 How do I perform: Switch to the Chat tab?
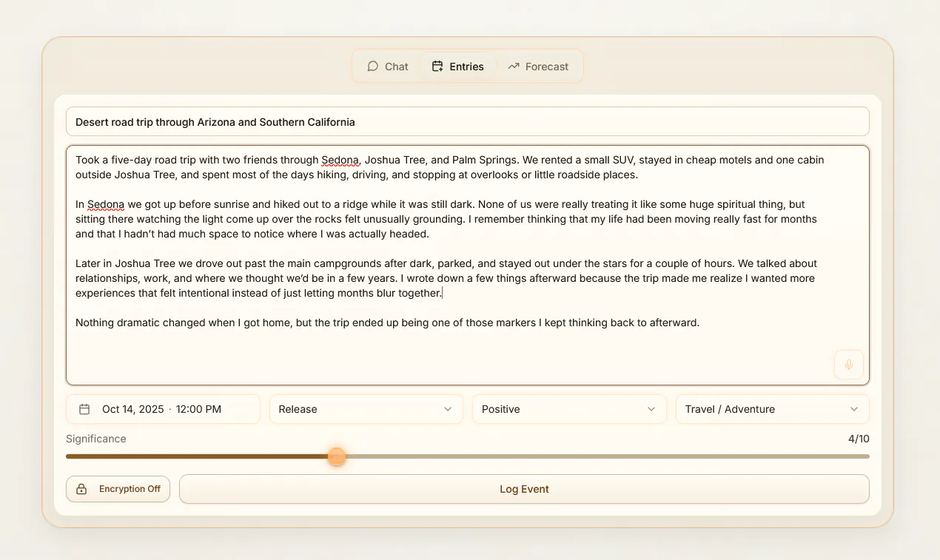[388, 66]
